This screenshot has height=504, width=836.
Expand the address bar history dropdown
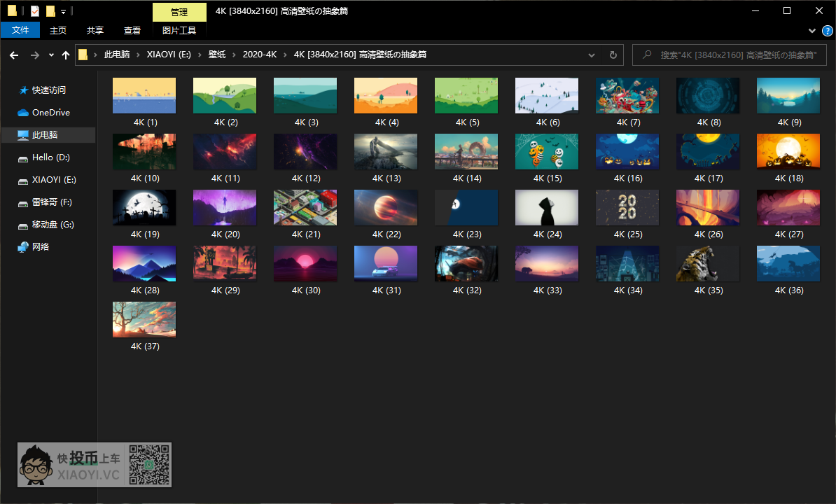click(x=592, y=55)
